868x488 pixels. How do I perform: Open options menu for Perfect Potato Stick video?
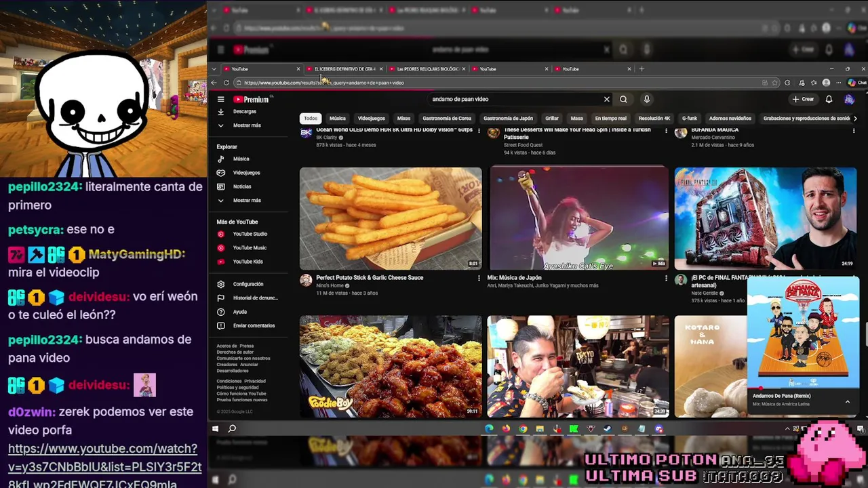coord(479,278)
